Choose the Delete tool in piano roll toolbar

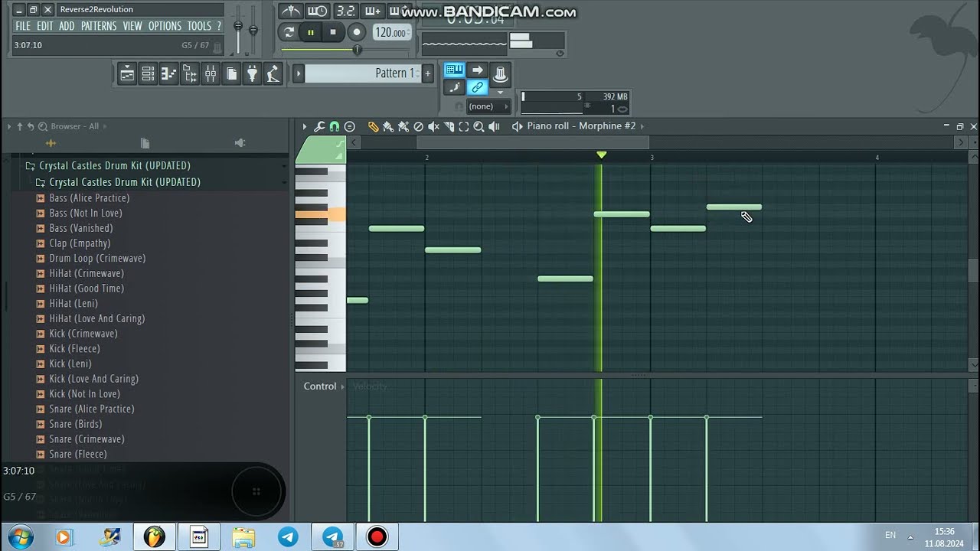tap(418, 126)
